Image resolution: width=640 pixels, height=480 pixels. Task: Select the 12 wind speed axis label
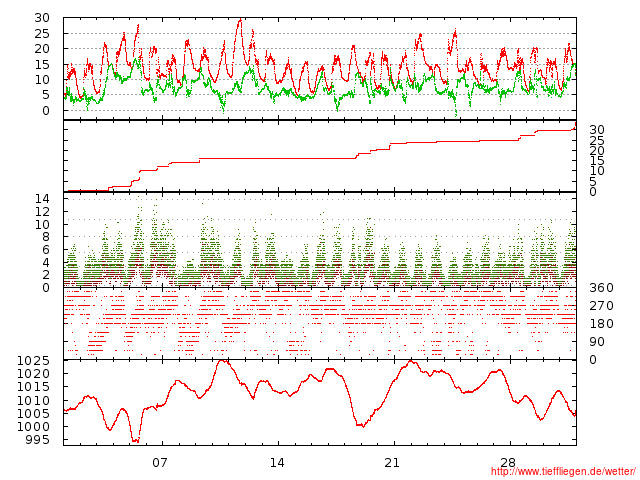pos(42,212)
